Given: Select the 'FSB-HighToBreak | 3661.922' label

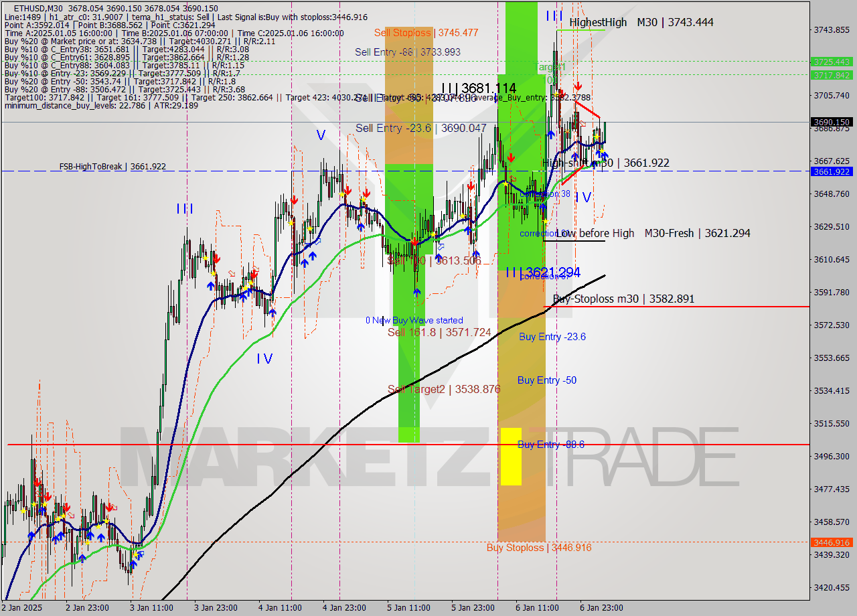Looking at the screenshot, I should click(112, 166).
